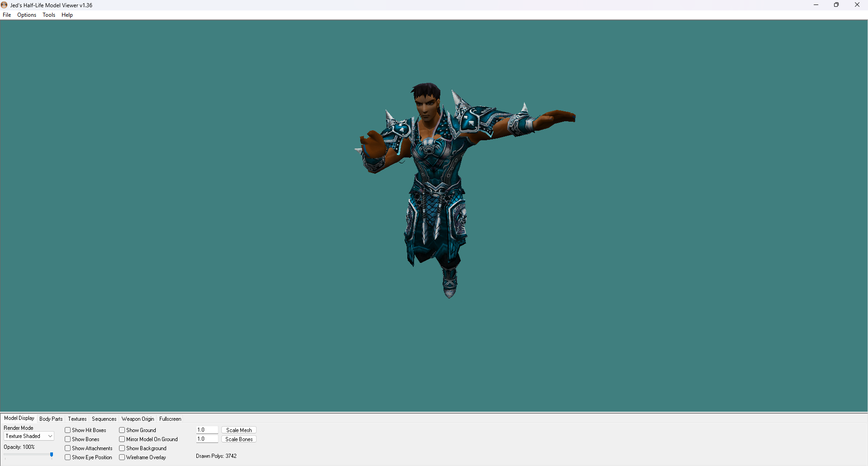Click the Render Mode label
This screenshot has height=466, width=868.
pos(19,428)
